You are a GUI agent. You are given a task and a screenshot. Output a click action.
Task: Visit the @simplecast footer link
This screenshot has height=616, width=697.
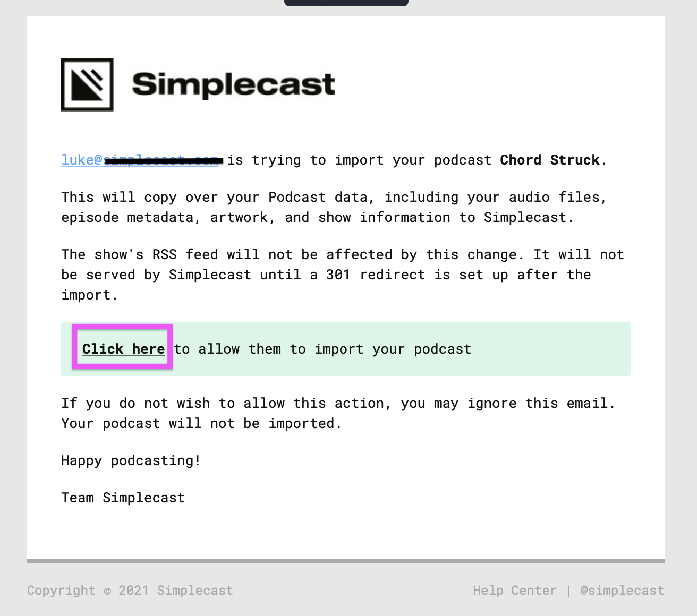[x=622, y=591]
